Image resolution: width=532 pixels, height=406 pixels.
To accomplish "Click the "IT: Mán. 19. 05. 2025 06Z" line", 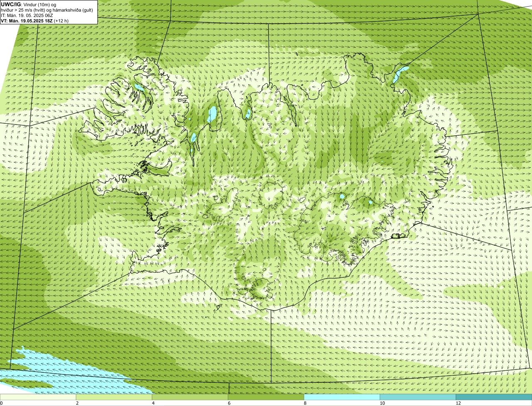I will (x=27, y=15).
